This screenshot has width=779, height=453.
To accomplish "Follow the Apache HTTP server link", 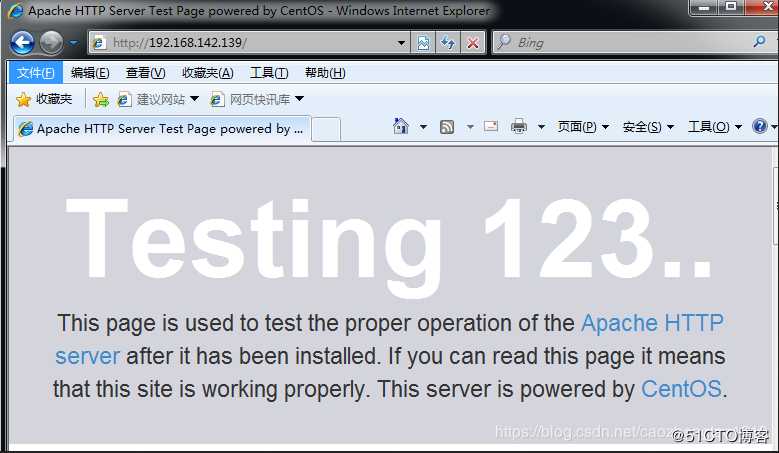I will [x=652, y=323].
